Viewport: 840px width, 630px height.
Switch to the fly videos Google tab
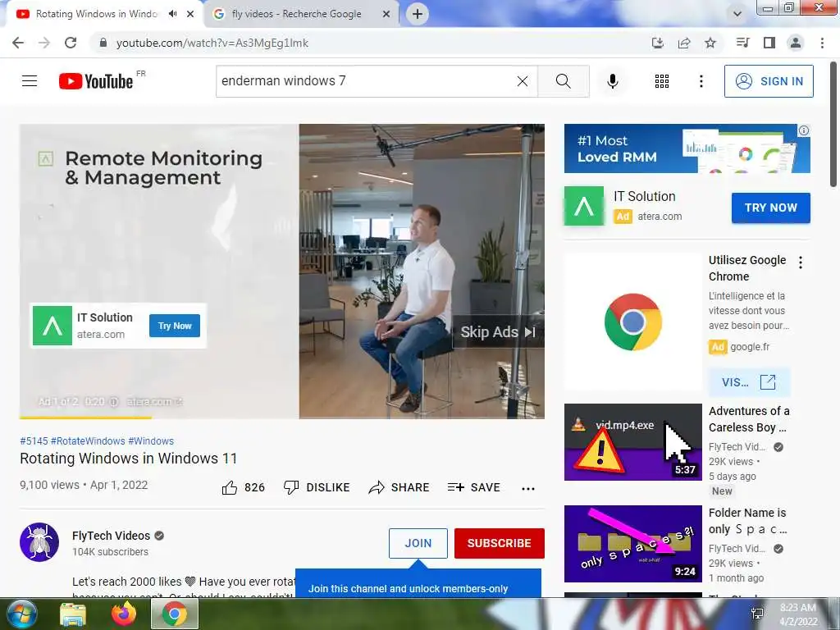pos(296,14)
